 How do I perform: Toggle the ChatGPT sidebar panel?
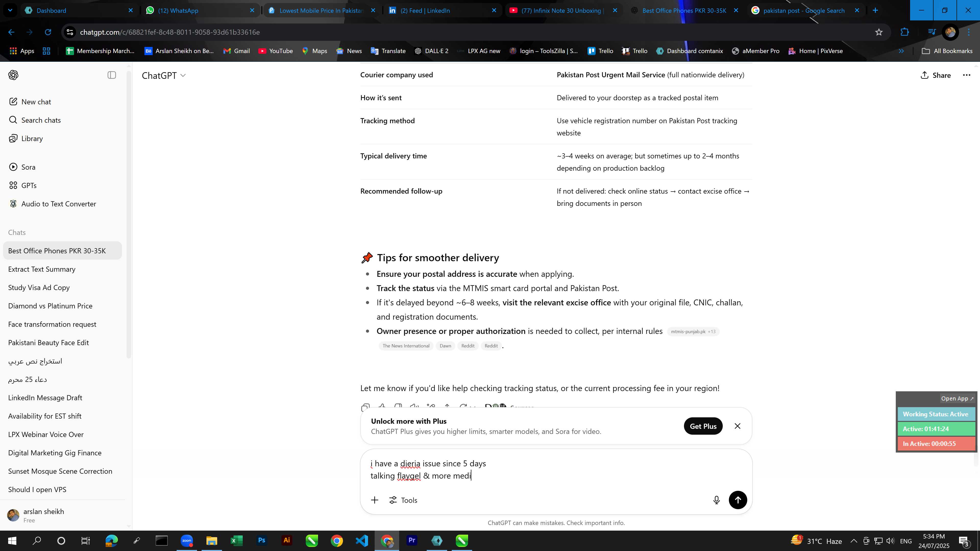(x=112, y=75)
